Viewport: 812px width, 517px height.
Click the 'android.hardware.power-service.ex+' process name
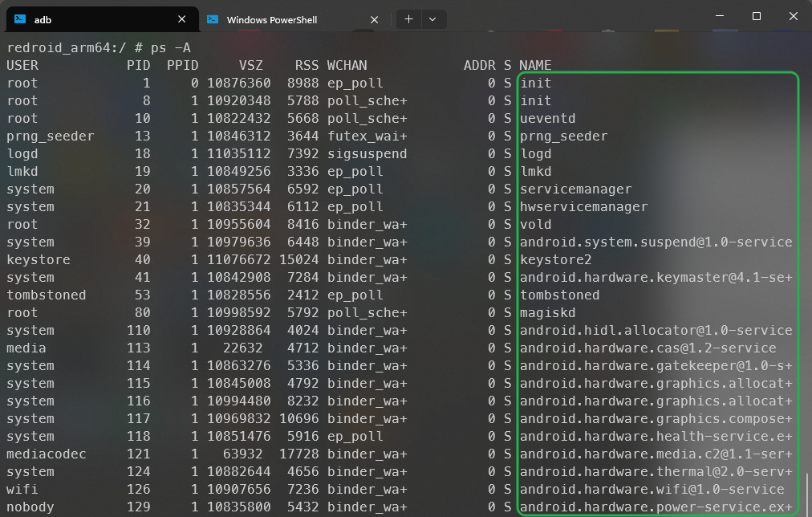[656, 507]
